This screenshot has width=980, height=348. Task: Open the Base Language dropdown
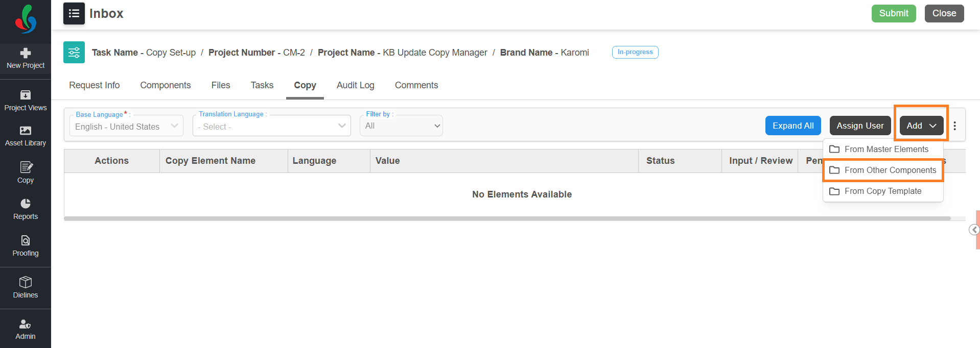pyautogui.click(x=126, y=126)
